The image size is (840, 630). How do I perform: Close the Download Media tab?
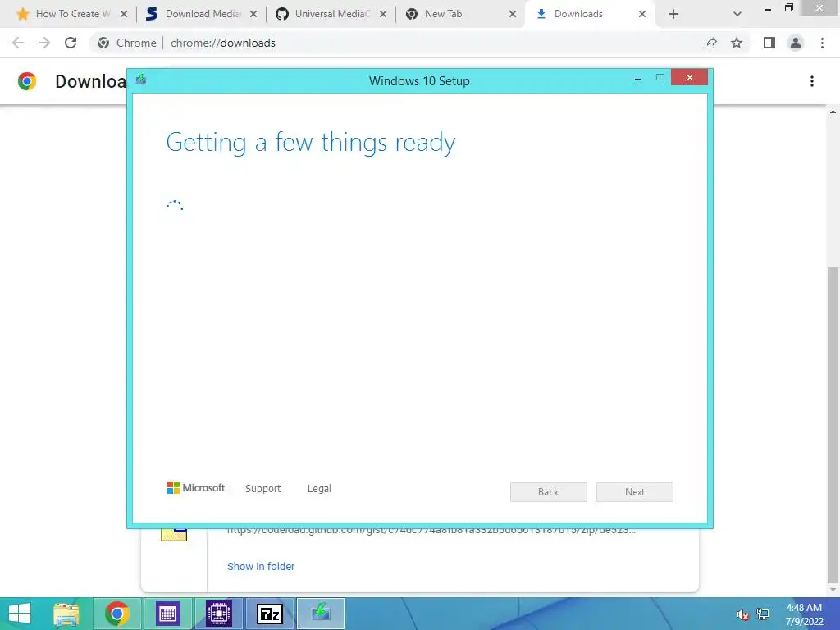[253, 15]
